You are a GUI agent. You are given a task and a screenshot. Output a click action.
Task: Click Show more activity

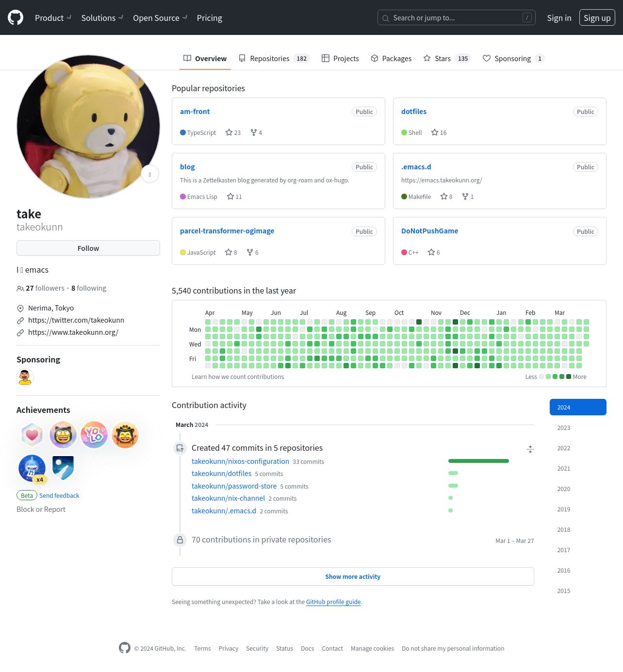(x=353, y=576)
